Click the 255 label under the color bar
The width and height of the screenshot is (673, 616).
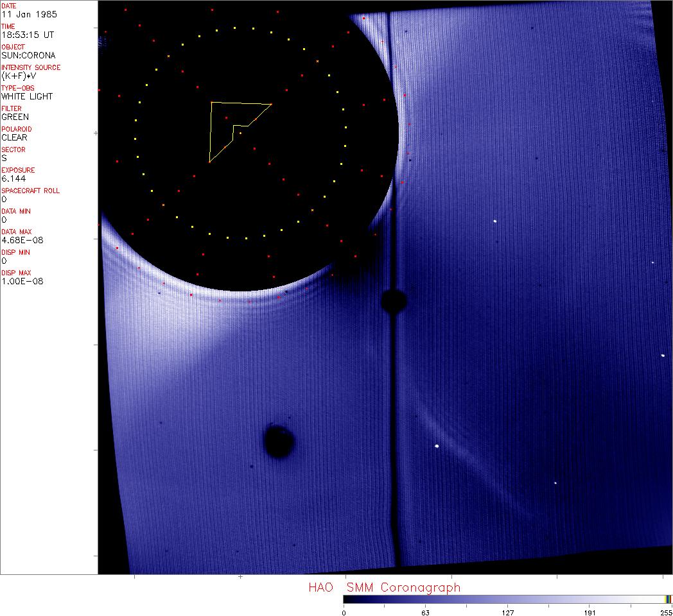(x=667, y=612)
